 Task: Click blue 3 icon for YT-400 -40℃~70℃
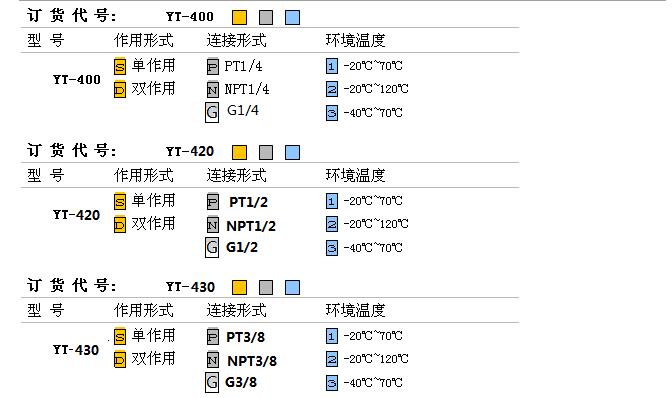(x=332, y=113)
